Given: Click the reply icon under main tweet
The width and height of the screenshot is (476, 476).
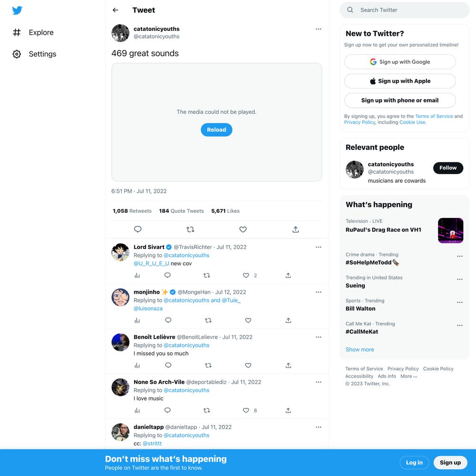Looking at the screenshot, I should click(138, 229).
